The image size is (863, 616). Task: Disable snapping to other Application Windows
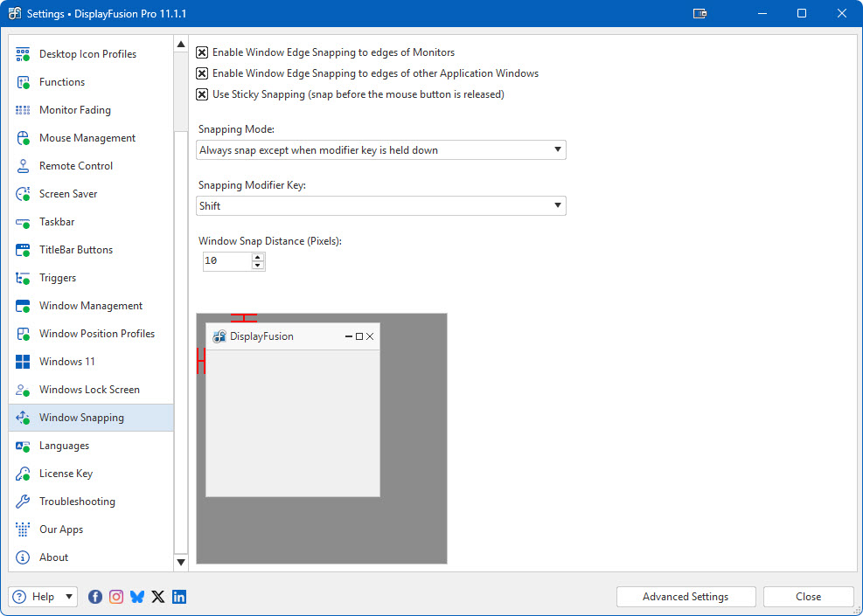[202, 73]
